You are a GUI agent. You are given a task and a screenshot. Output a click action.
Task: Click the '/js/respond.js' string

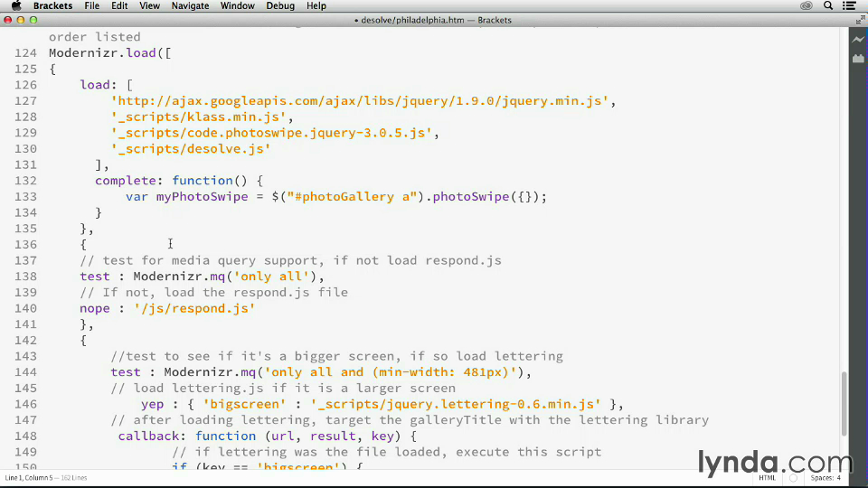[194, 309]
